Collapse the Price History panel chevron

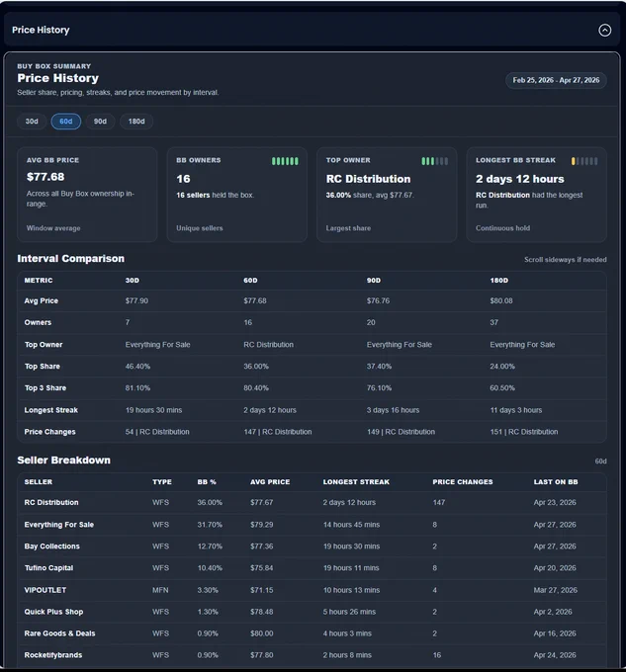coord(604,30)
